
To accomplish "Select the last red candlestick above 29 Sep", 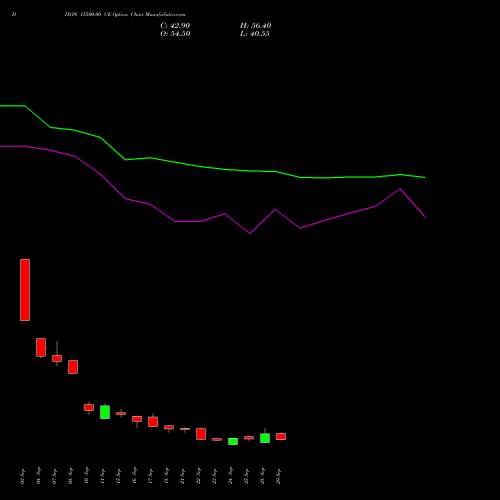I will tap(281, 437).
